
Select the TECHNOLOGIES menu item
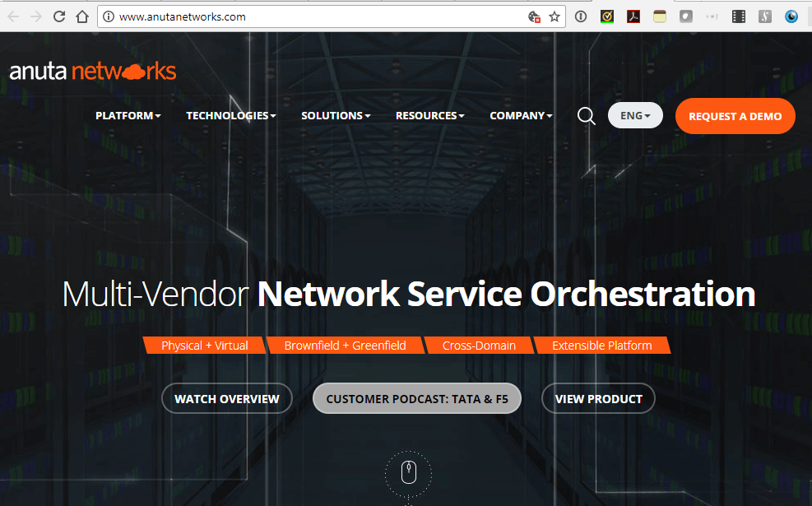click(230, 115)
